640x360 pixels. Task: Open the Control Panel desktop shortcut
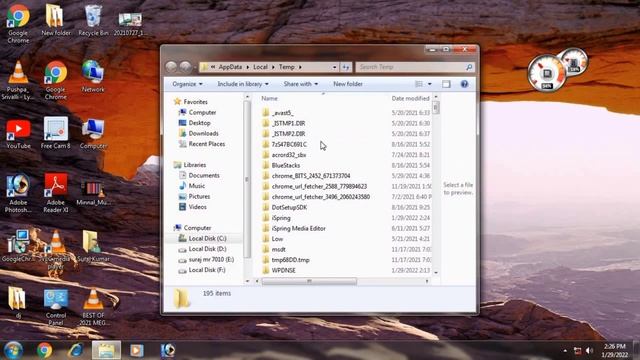click(x=56, y=307)
